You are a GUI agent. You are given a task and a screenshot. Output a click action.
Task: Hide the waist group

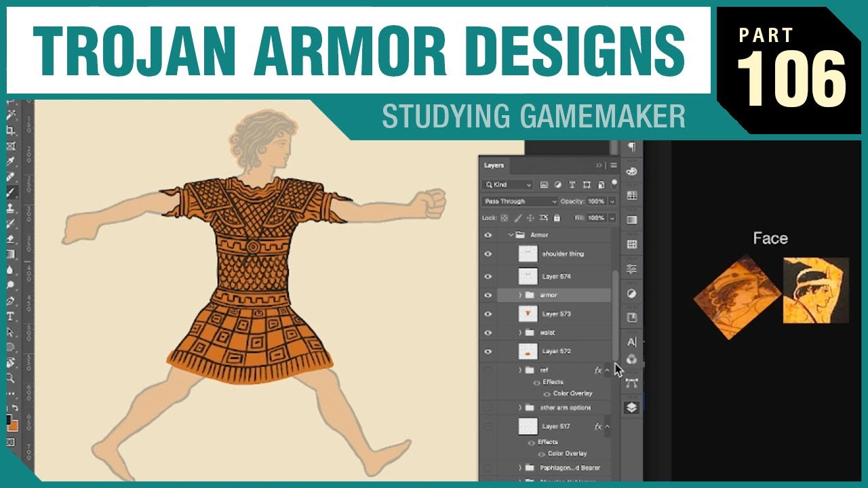488,333
